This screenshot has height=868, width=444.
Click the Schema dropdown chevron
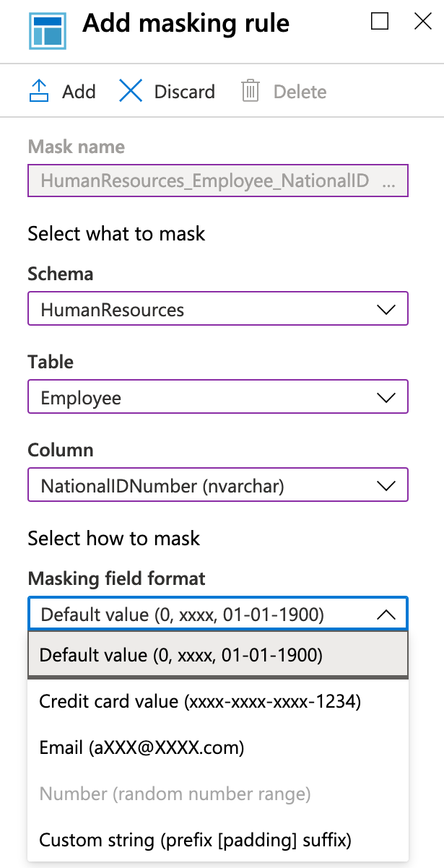pos(386,308)
